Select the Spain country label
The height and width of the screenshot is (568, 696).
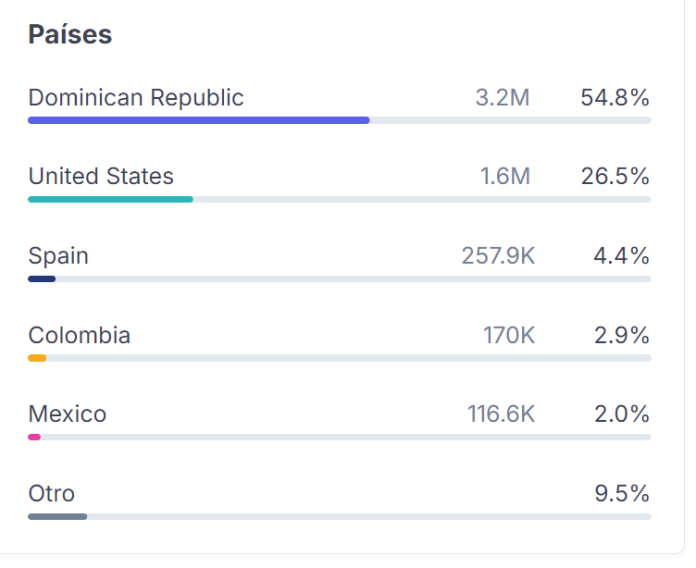tap(58, 256)
